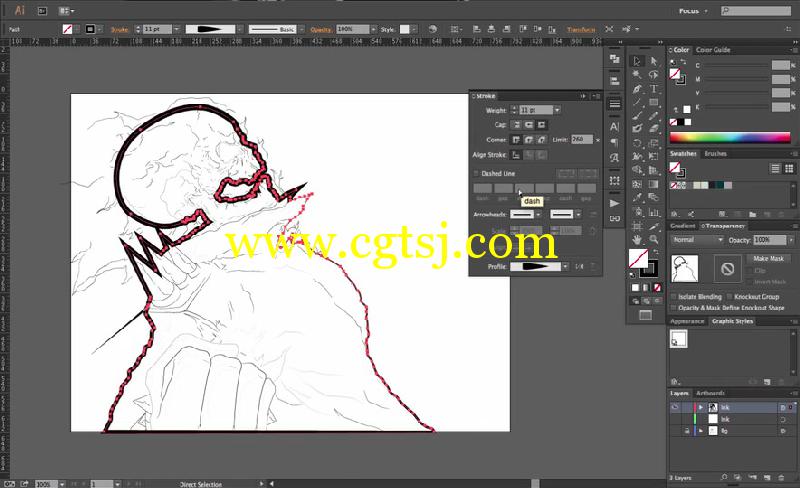800x488 pixels.
Task: Select the Direct Selection tool (white arrow)
Action: coord(654,61)
